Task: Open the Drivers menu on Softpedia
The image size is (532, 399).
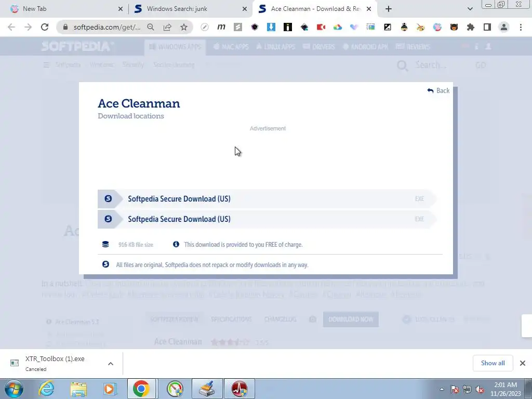Action: [318, 47]
